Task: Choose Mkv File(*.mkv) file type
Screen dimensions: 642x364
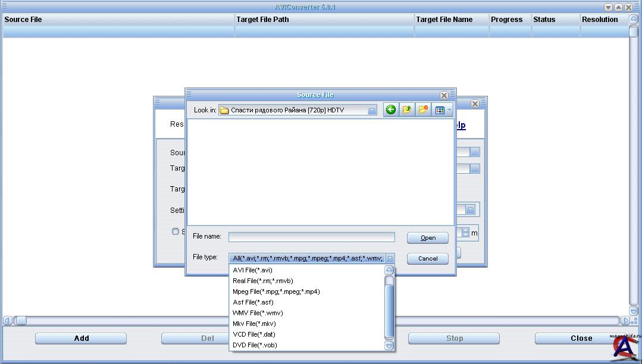Action: pos(254,324)
